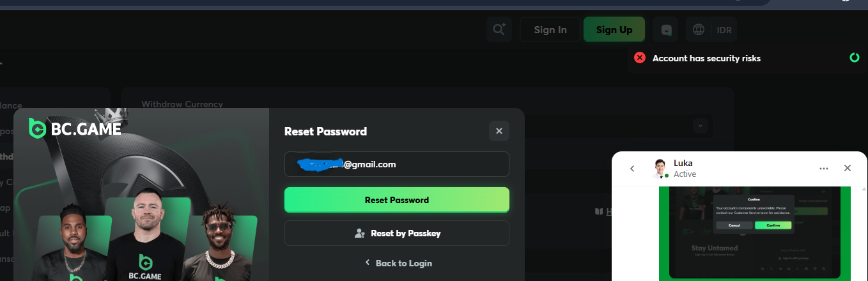
Task: Click the passkey person icon
Action: [x=359, y=233]
